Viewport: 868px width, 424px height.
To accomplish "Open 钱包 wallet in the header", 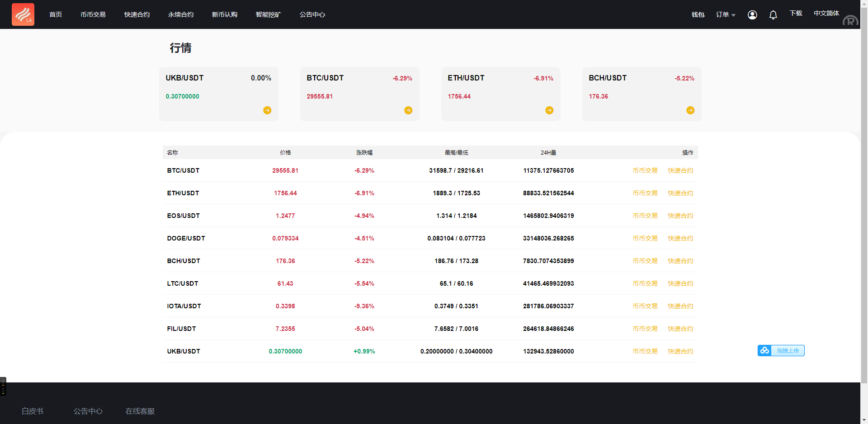I will [x=698, y=15].
